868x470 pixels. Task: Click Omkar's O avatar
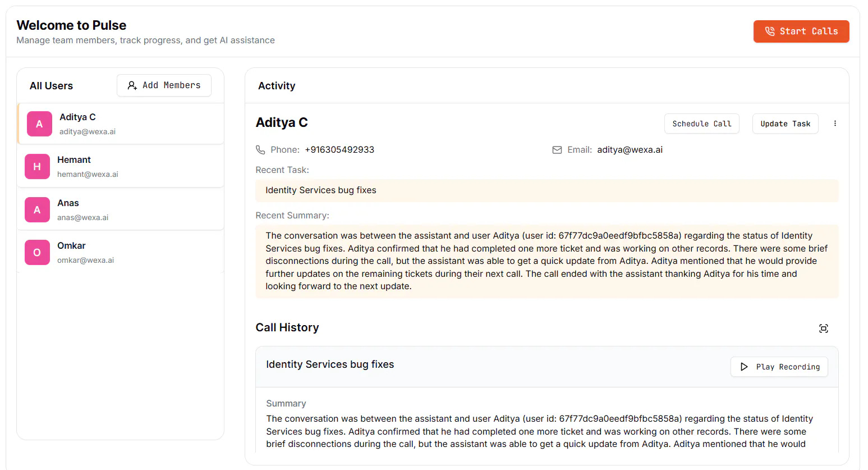click(x=37, y=253)
